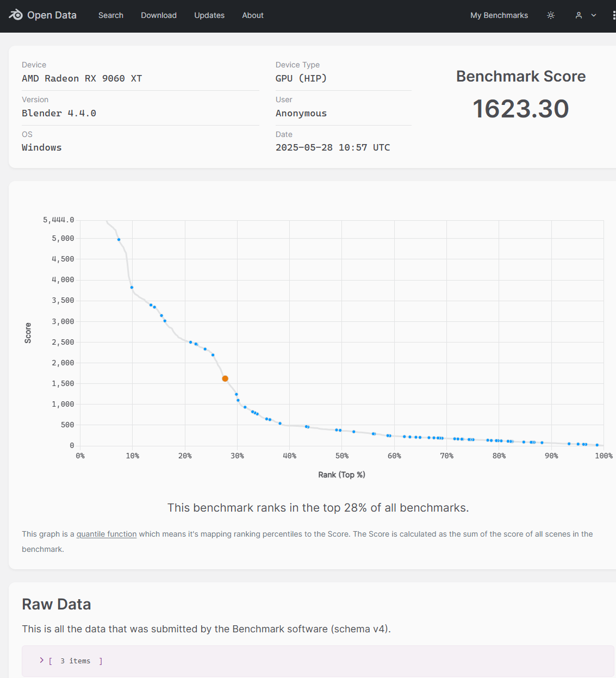The height and width of the screenshot is (678, 616).
Task: Click the AMD Radeon RX 9060 XT device name
Action: point(82,78)
